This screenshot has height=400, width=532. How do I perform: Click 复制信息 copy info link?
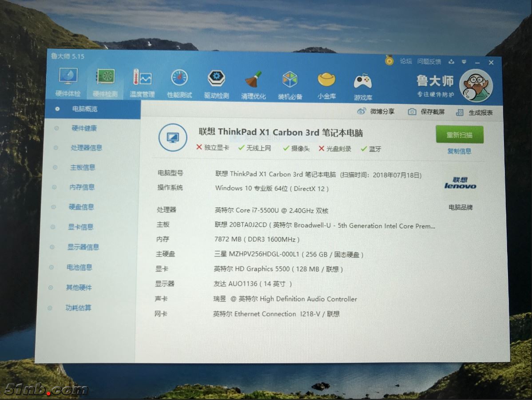459,151
